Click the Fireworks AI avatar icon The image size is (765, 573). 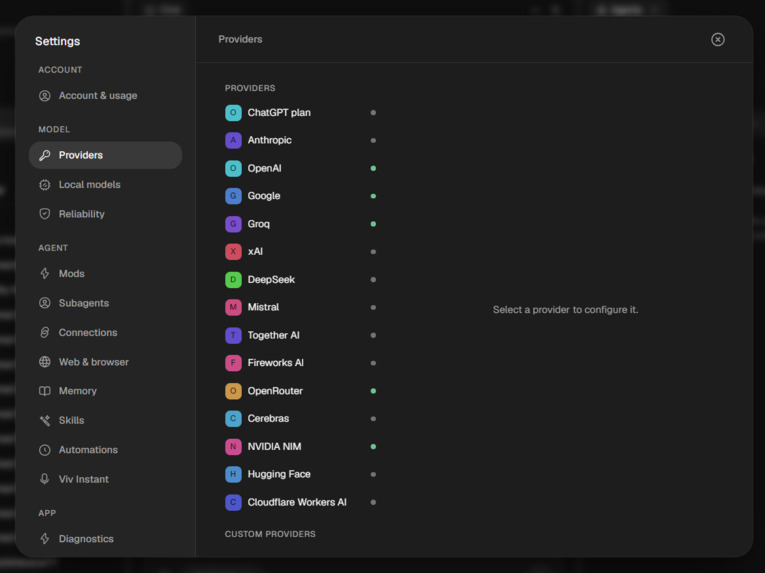click(x=233, y=363)
